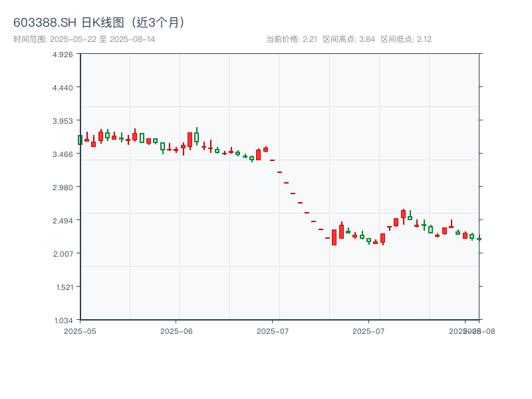Click the 4.926 y-axis label
Viewport: 532px width, 399px height.
[x=63, y=55]
